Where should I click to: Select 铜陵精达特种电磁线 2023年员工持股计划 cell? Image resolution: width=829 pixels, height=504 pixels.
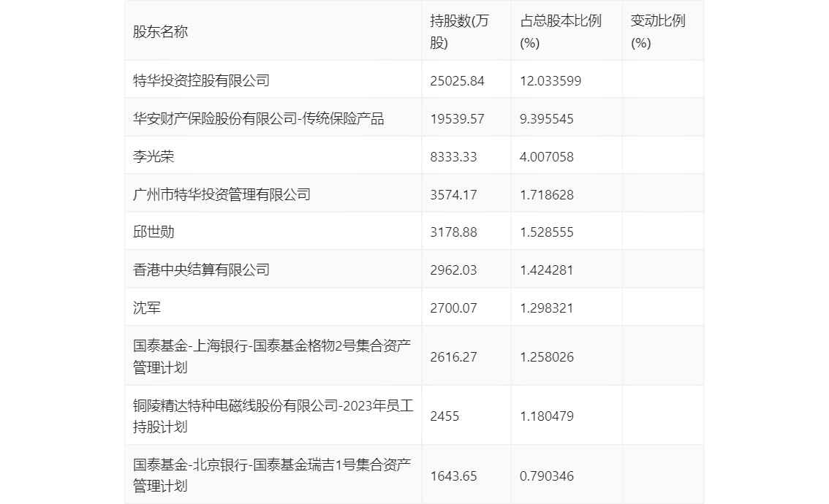273,416
